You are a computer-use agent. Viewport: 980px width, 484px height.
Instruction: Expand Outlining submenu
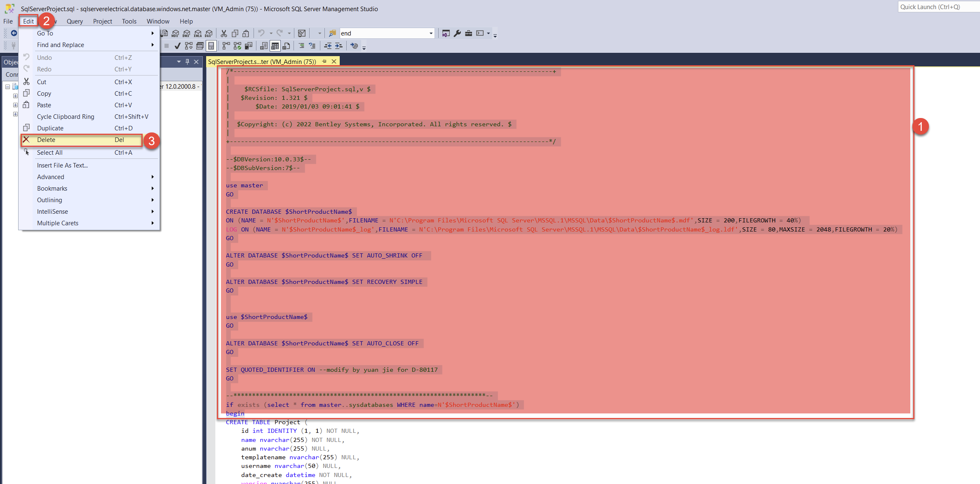point(90,200)
